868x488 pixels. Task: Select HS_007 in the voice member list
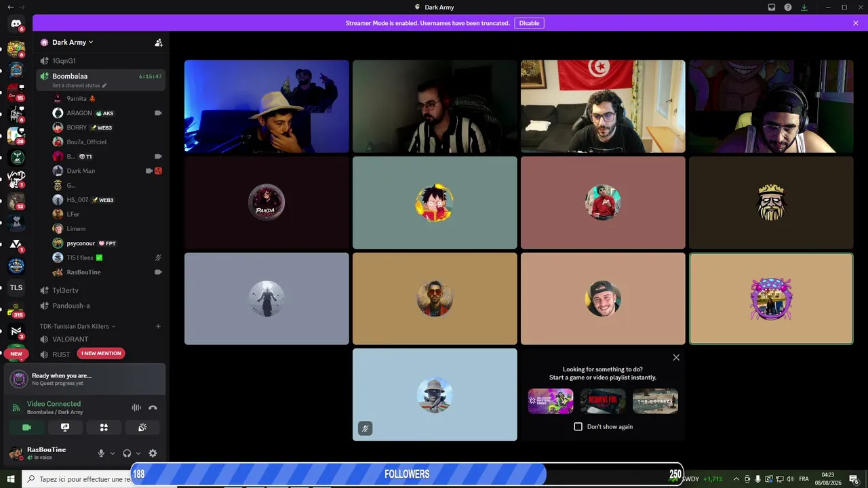[108, 200]
